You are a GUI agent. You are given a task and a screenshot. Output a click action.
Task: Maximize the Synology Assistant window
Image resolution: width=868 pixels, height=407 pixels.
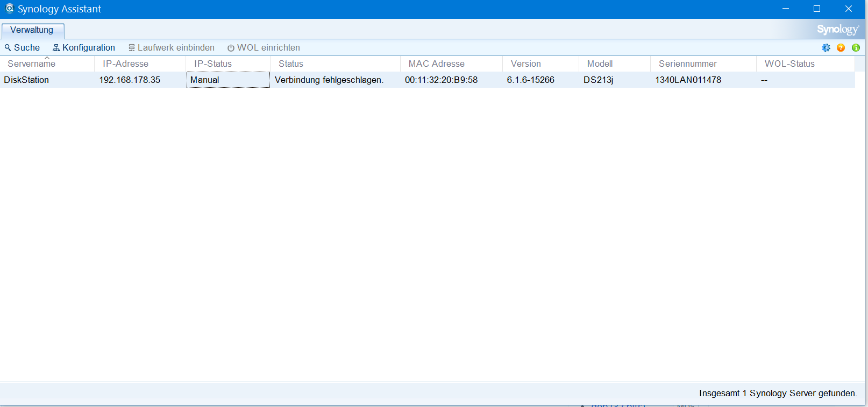click(817, 9)
